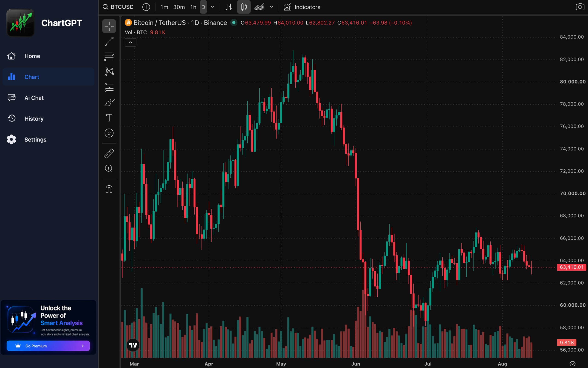Collapse the indicator legend chevron
The image size is (588, 368).
pyautogui.click(x=130, y=43)
